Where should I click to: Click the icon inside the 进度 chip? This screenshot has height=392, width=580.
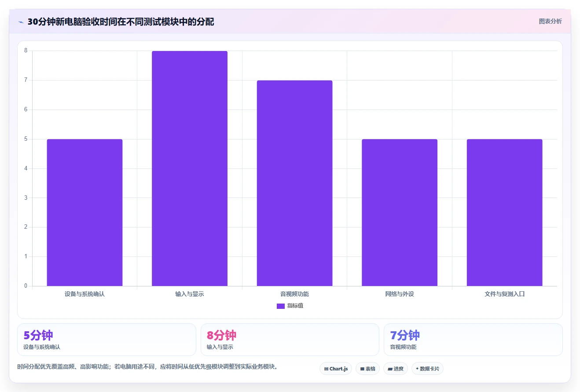[x=390, y=369]
